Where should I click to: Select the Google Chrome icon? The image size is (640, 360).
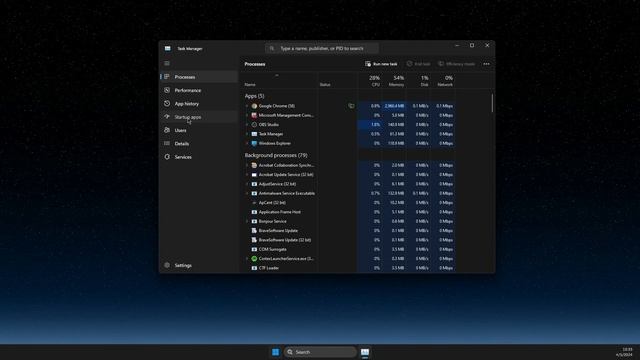point(254,106)
